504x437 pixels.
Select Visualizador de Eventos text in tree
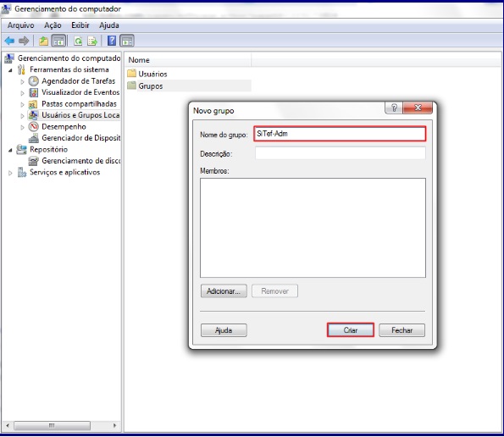(80, 92)
